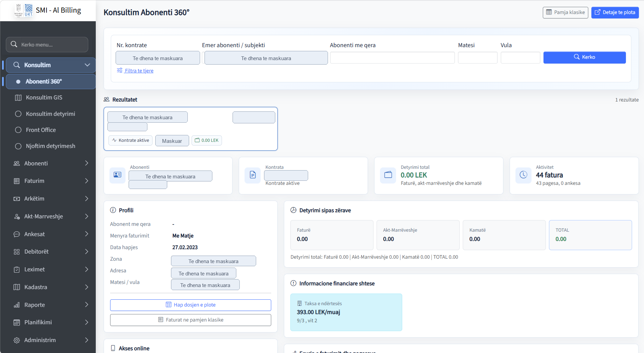The image size is (644, 353).
Task: Click the Kadastra map icon
Action: [x=16, y=287]
